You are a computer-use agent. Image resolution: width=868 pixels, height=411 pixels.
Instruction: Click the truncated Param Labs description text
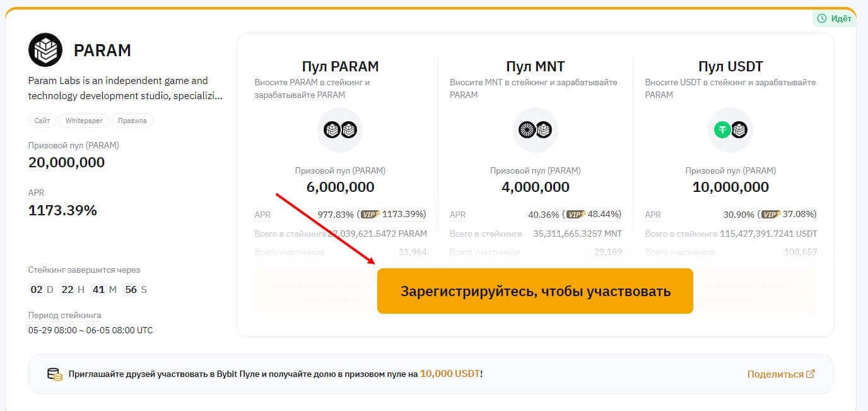pos(125,88)
